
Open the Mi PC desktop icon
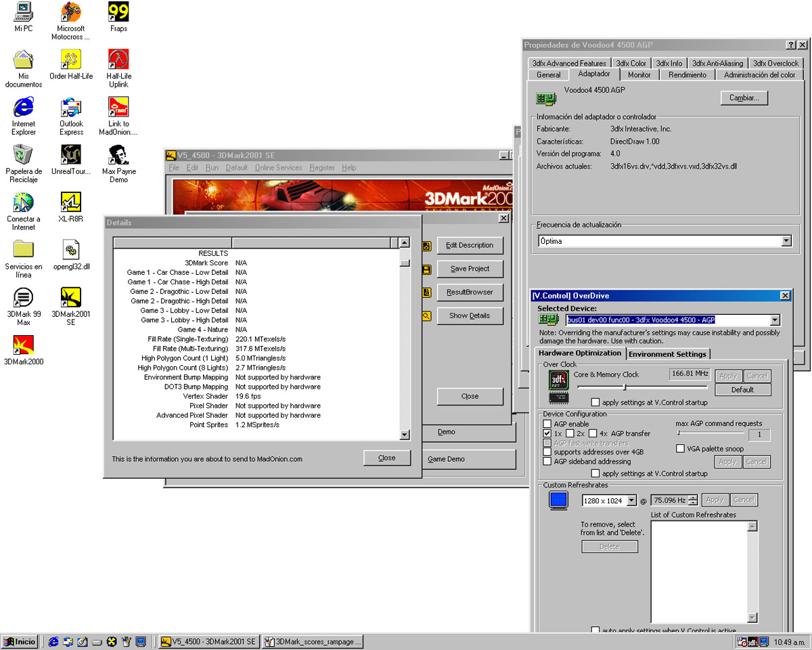(23, 16)
